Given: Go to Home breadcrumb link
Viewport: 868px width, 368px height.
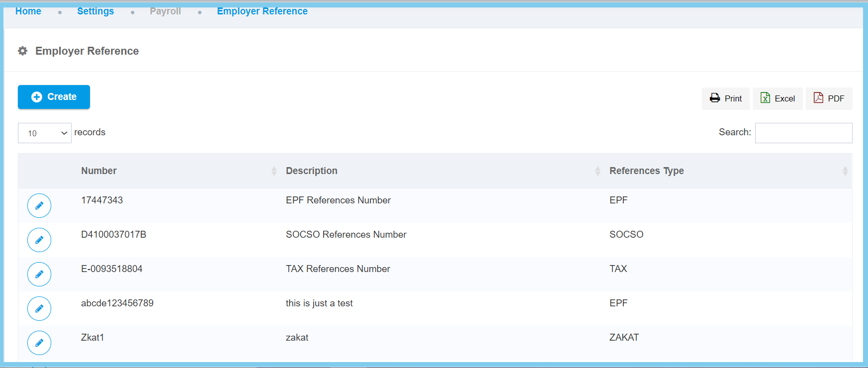Looking at the screenshot, I should pyautogui.click(x=28, y=11).
